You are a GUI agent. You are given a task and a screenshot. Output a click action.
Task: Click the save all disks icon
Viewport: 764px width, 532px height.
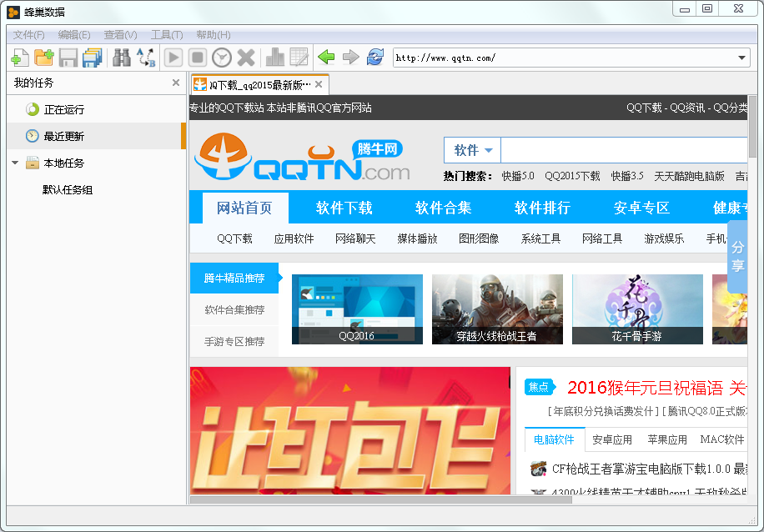pyautogui.click(x=92, y=58)
